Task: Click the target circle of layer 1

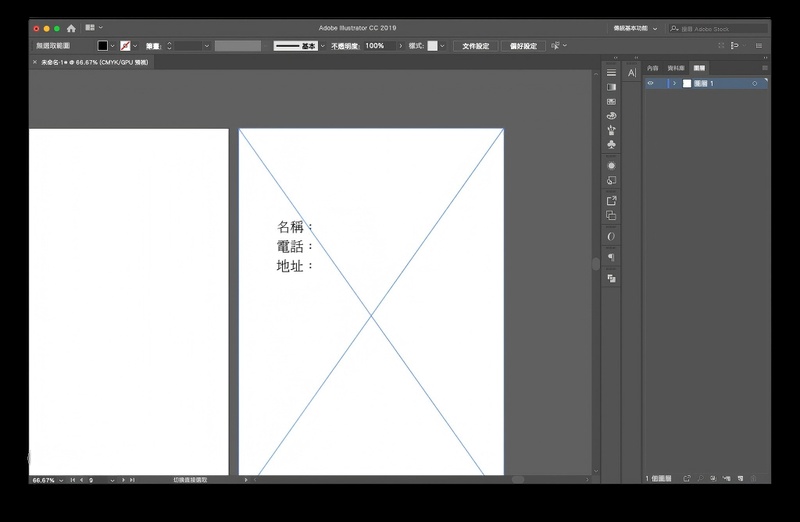Action: (755, 84)
